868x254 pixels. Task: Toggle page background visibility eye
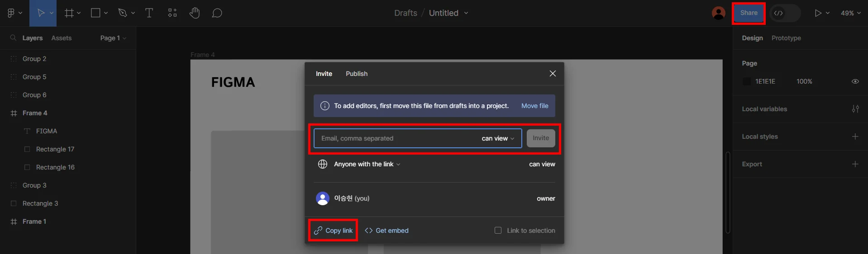pos(855,81)
